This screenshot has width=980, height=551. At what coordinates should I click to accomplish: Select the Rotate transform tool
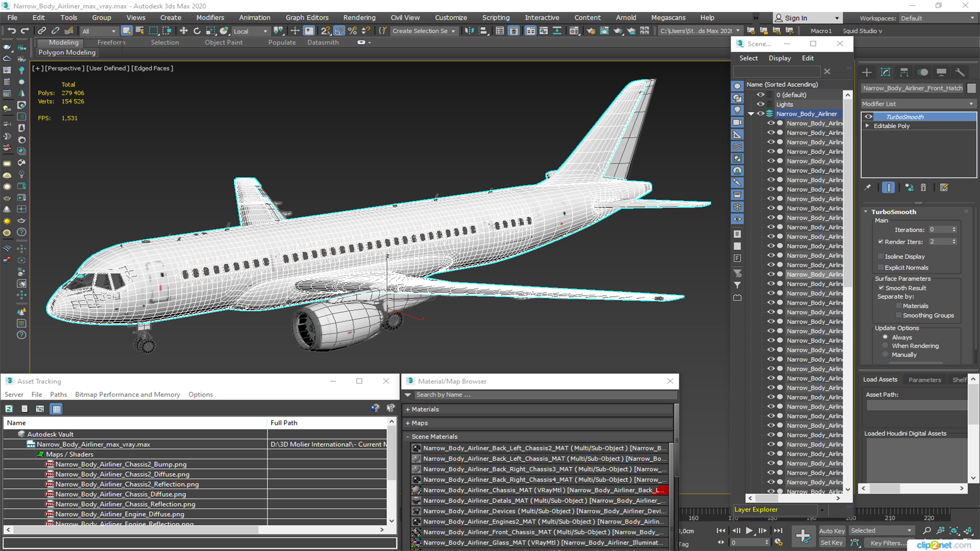197,31
